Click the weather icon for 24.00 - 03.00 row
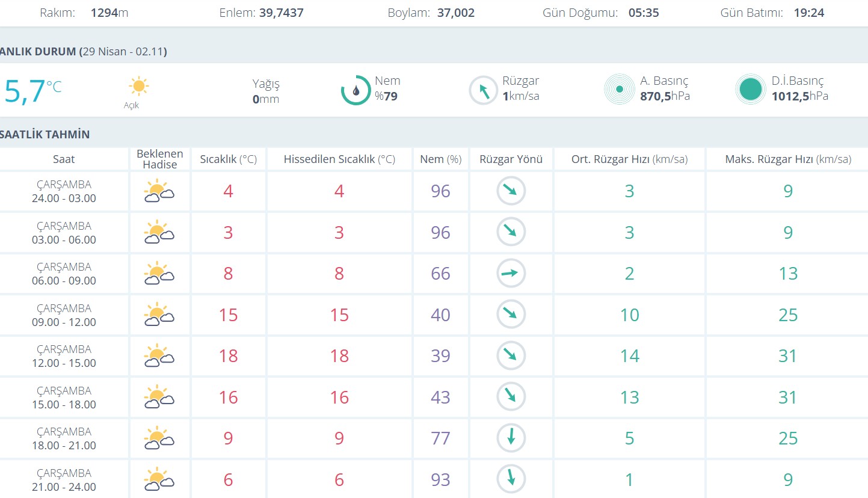Screen dimensions: 868x498 pyautogui.click(x=159, y=192)
